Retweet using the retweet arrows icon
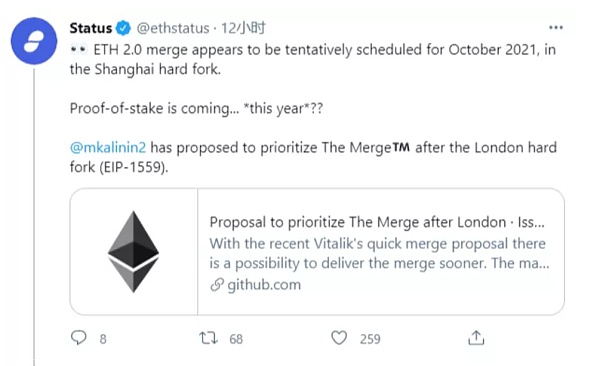Viewport: 600px width, 366px height. 208,338
